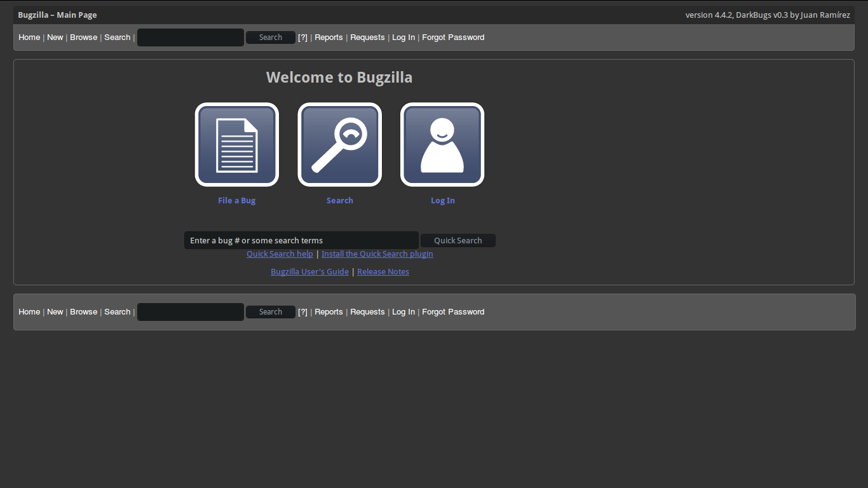Click the Log In person icon
The height and width of the screenshot is (488, 868).
click(x=442, y=145)
